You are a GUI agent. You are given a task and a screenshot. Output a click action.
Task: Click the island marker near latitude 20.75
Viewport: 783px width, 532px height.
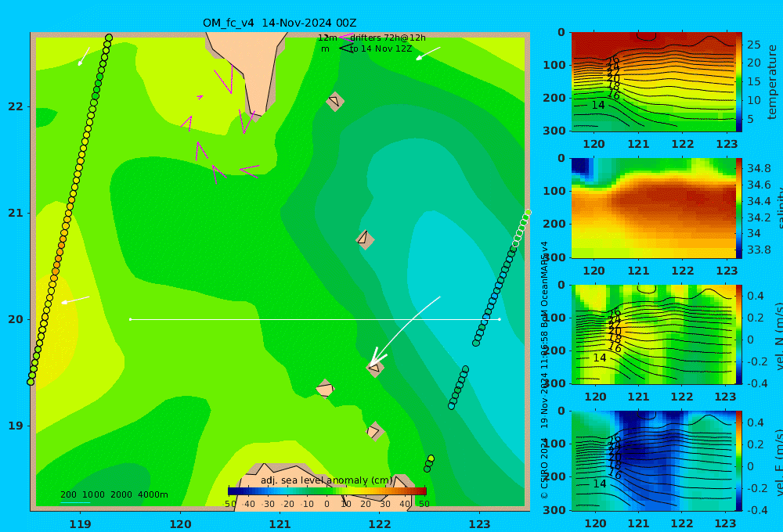point(365,239)
